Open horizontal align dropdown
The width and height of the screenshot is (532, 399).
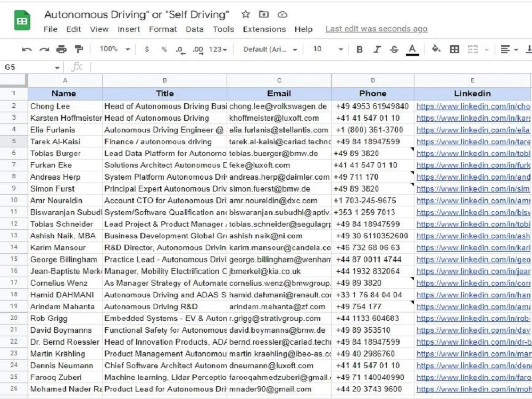click(510, 49)
